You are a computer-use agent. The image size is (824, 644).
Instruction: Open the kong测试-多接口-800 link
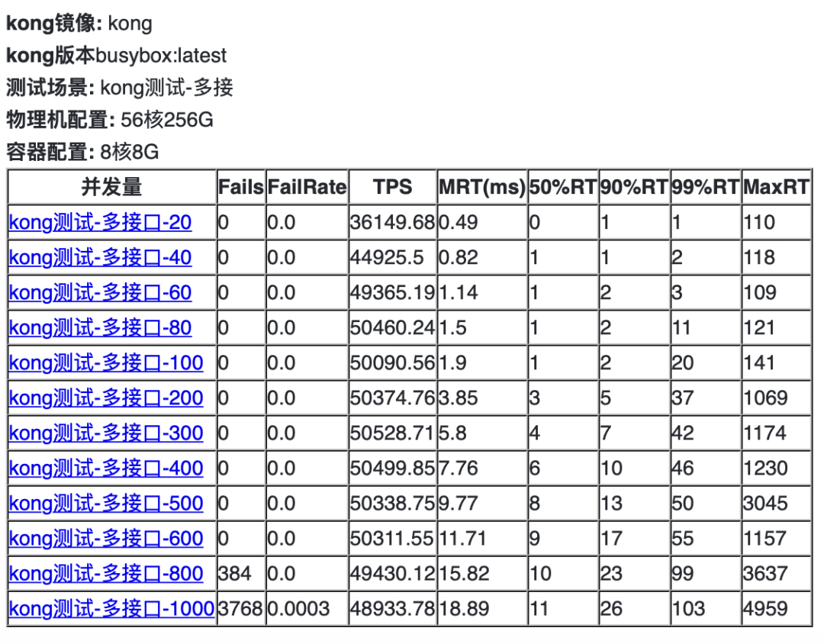click(105, 574)
